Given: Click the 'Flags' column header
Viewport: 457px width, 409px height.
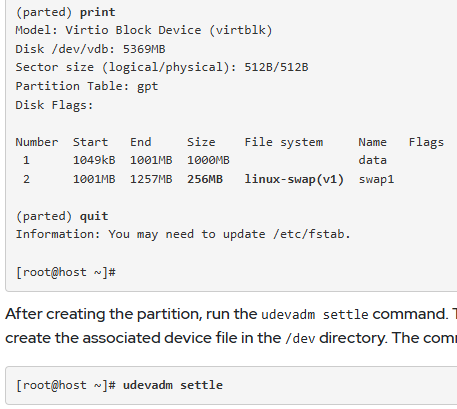Looking at the screenshot, I should click(x=426, y=143).
